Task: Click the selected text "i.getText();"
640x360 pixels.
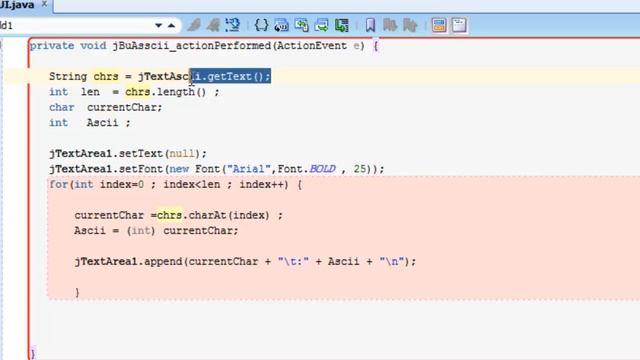Action: pos(231,76)
